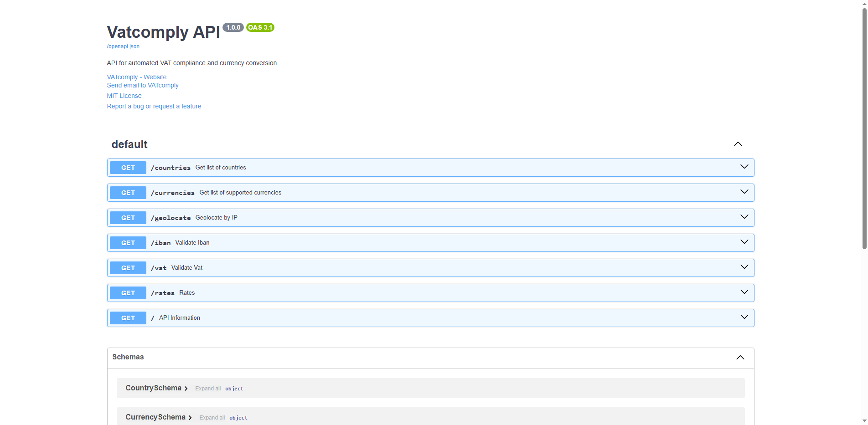Click GET badge for /countries
The width and height of the screenshot is (868, 425).
[x=128, y=168]
